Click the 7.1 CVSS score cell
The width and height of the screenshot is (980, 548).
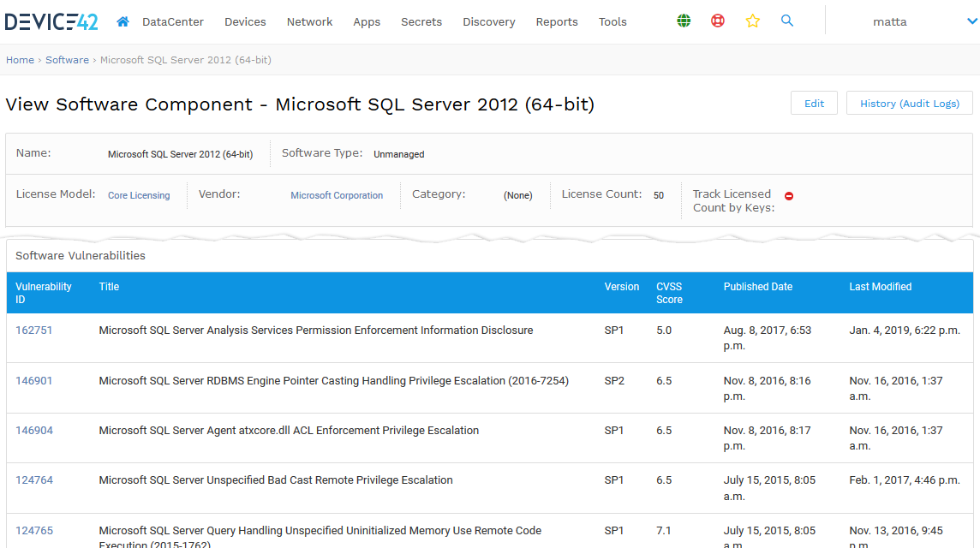(663, 531)
